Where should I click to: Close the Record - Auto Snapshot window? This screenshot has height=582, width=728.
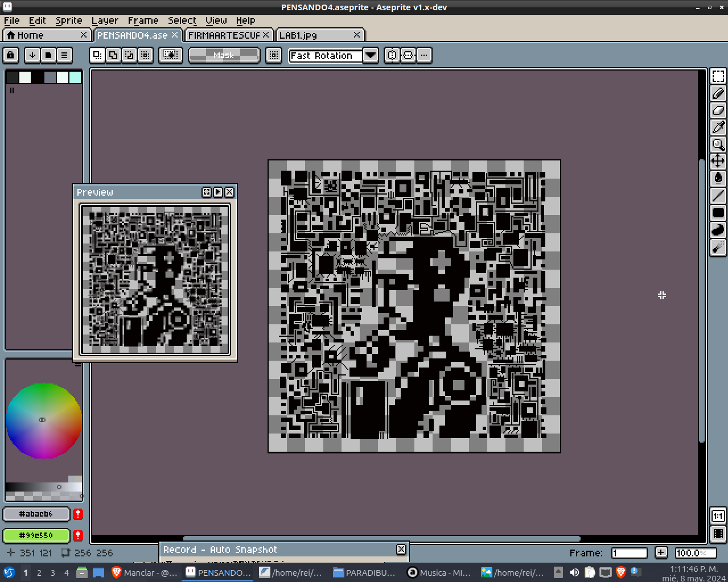tap(401, 549)
